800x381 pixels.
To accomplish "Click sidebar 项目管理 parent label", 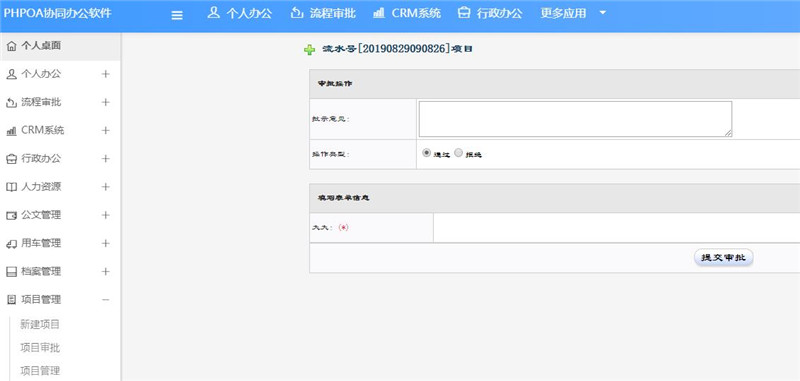I will pos(41,300).
